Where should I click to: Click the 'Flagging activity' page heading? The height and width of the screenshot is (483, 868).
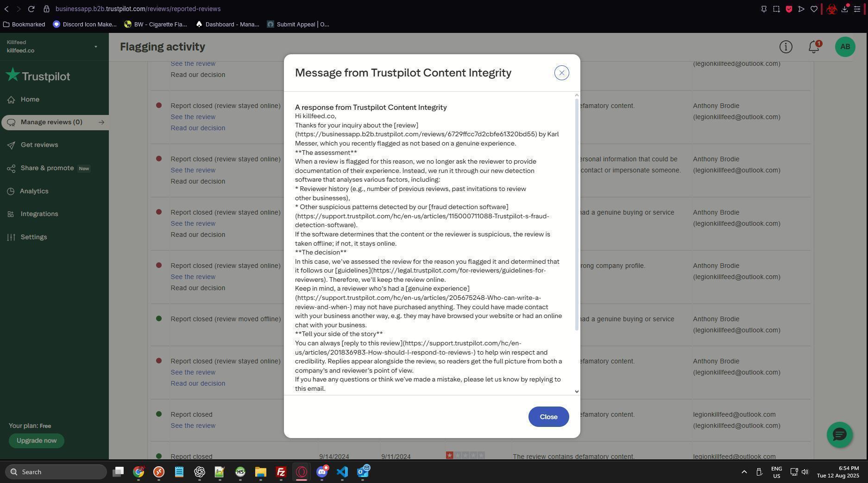coord(163,47)
